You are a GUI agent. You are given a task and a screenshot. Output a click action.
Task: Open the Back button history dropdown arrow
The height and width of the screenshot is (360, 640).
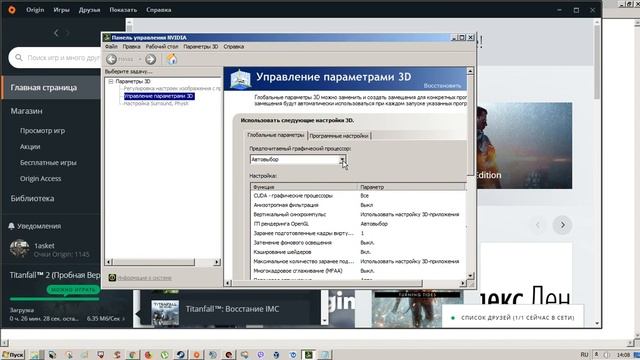[x=140, y=59]
